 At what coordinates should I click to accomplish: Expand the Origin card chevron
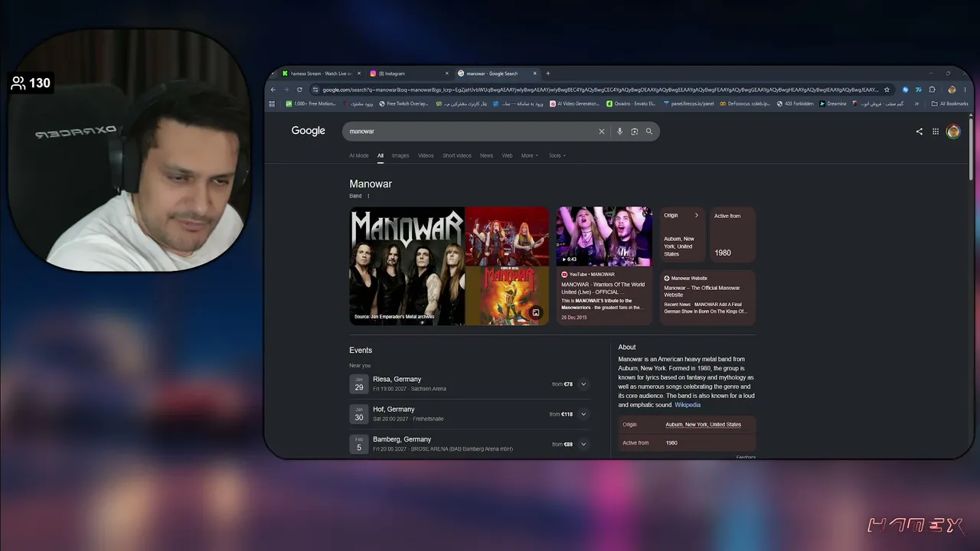(697, 216)
